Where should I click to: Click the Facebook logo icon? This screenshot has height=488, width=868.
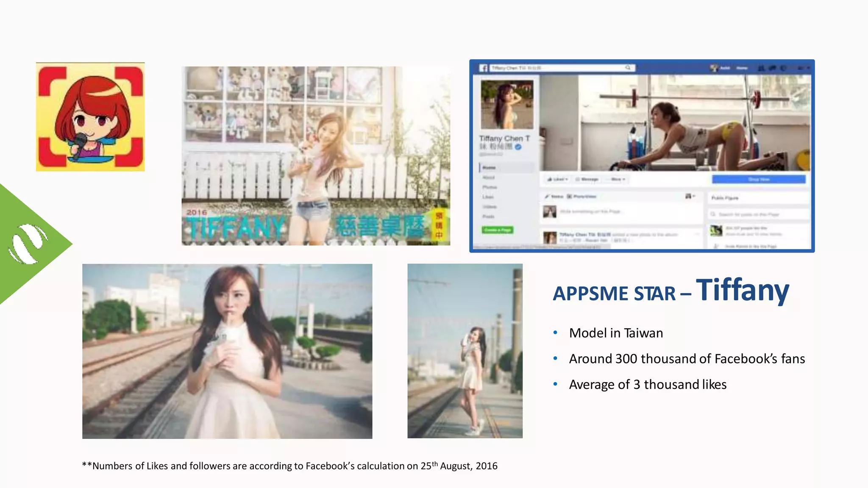[484, 68]
